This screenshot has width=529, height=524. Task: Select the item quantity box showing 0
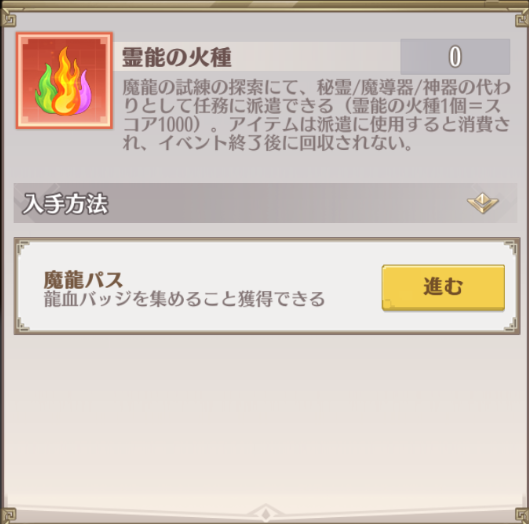[455, 56]
